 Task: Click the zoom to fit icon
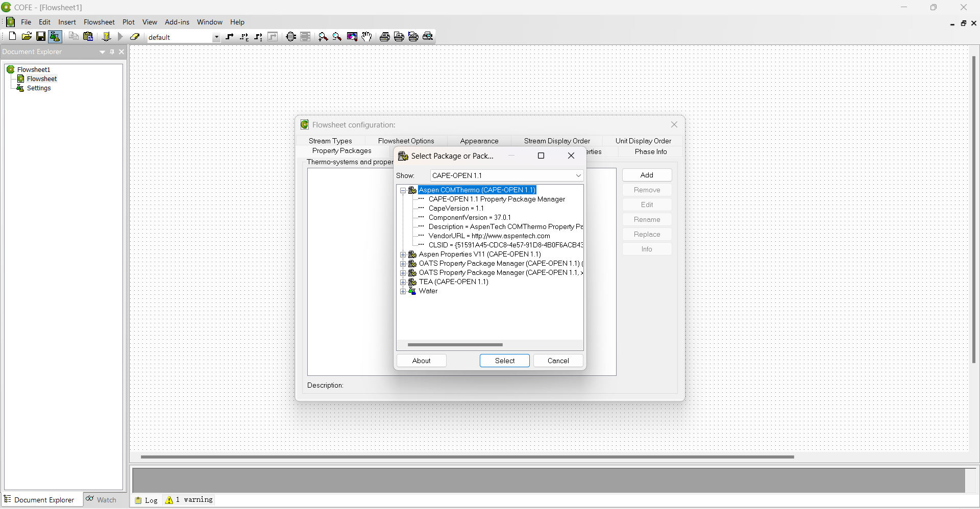pyautogui.click(x=352, y=37)
